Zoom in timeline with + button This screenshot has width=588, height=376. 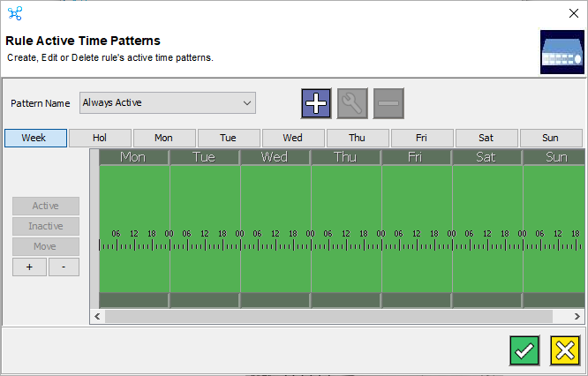click(x=30, y=267)
